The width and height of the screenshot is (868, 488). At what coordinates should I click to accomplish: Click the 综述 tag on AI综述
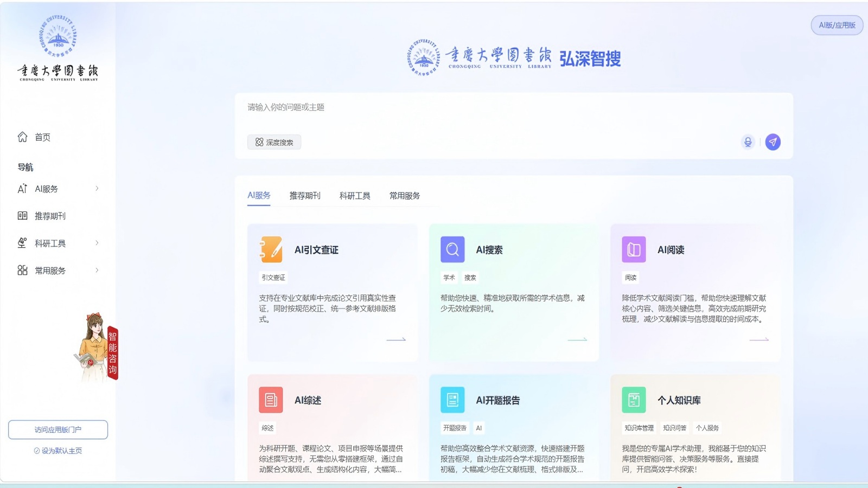click(x=268, y=428)
